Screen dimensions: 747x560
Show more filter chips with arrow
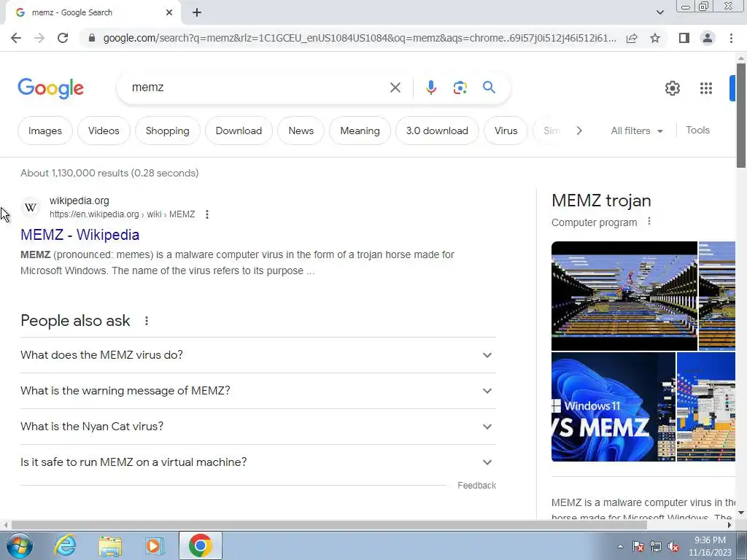click(578, 131)
